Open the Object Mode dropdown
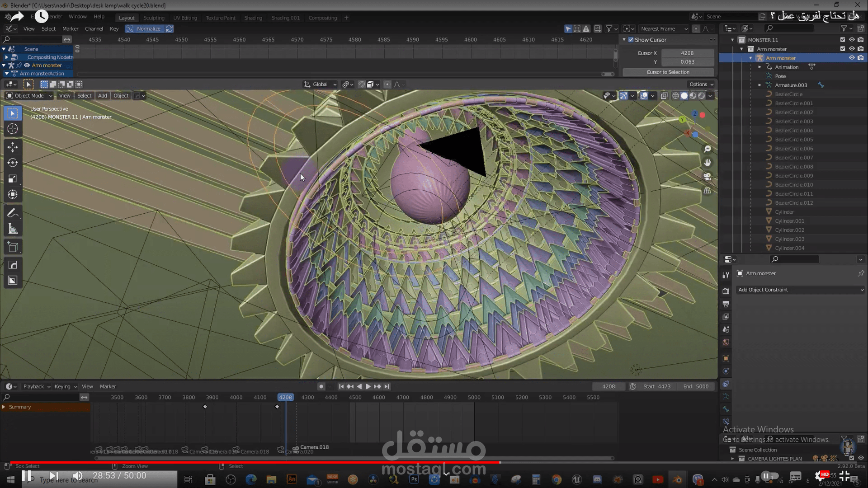Image resolution: width=868 pixels, height=488 pixels. pos(29,96)
